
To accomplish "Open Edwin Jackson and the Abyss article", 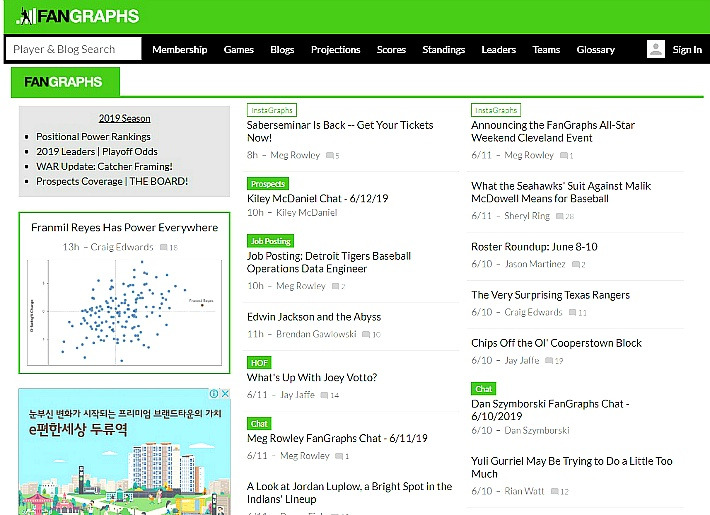I will point(314,317).
